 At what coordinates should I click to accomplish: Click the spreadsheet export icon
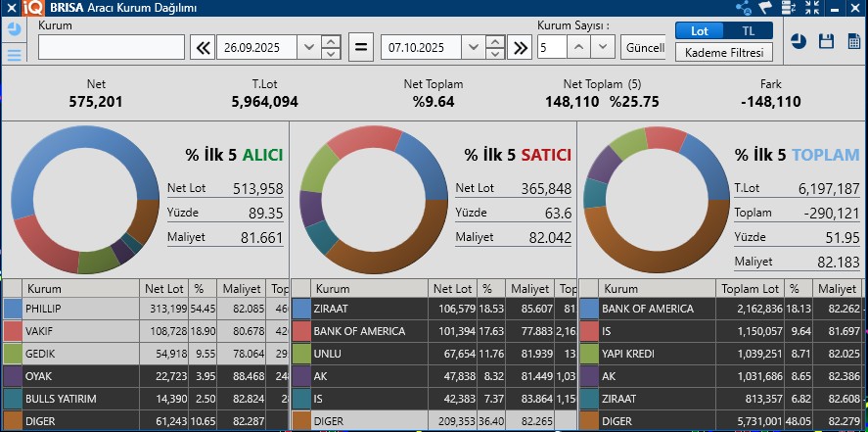[854, 41]
